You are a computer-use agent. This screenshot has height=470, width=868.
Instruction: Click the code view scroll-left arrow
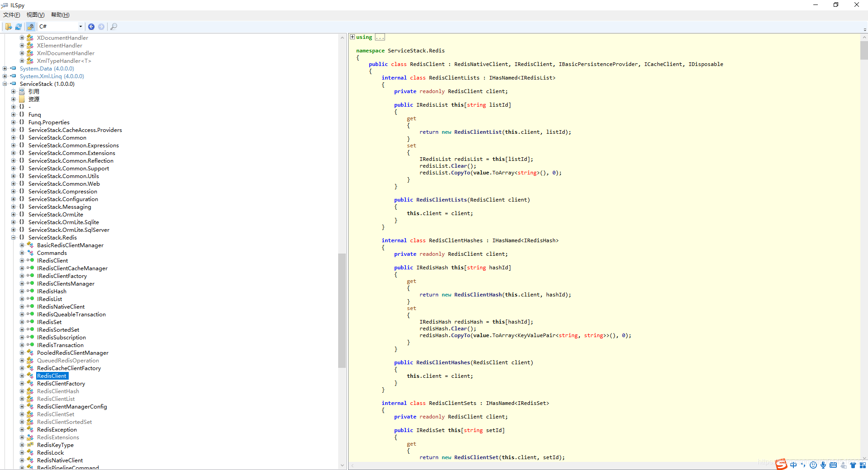point(353,465)
